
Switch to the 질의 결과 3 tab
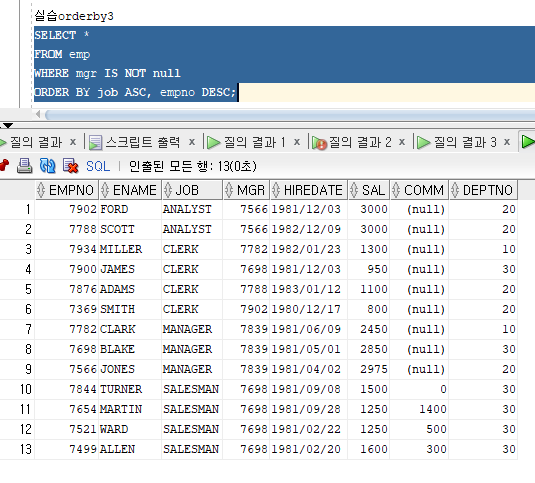[x=465, y=142]
